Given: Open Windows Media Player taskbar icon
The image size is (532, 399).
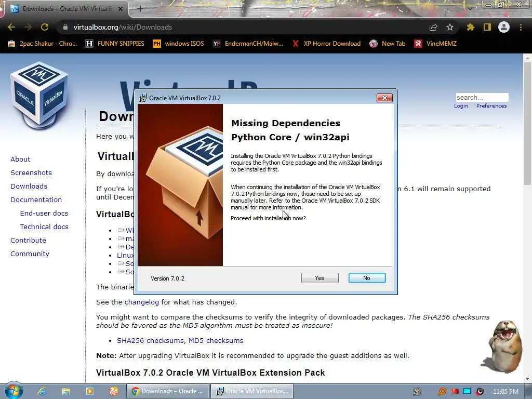Looking at the screenshot, I should 89,391.
